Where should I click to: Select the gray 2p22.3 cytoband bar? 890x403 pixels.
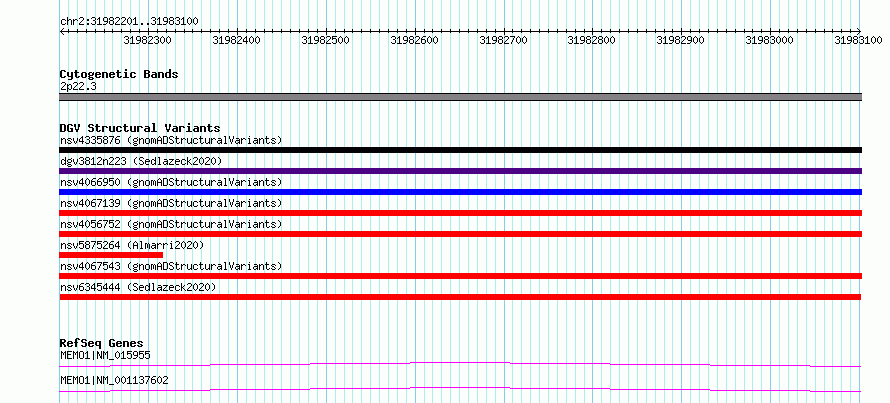tap(460, 97)
